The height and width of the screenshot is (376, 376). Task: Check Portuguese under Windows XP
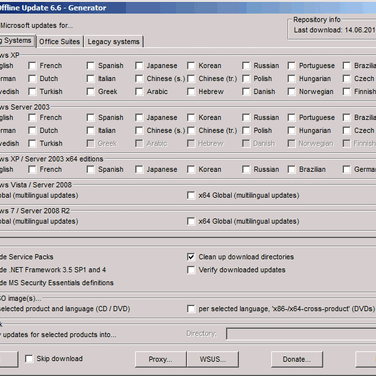[x=291, y=66]
